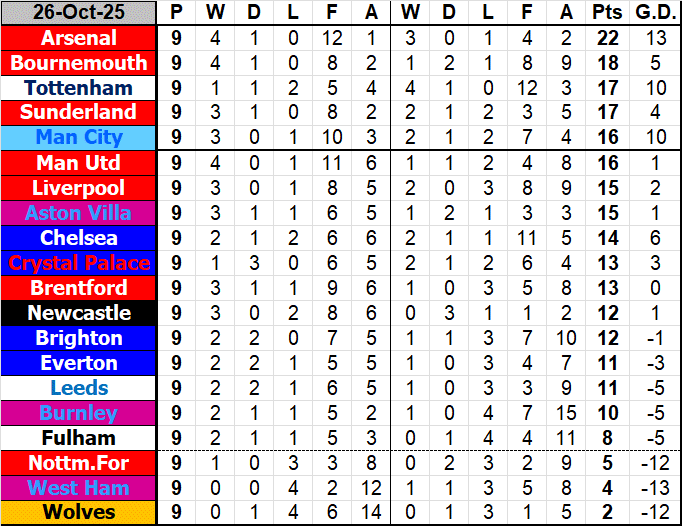Select the Nottm.For team cell
The width and height of the screenshot is (682, 526).
(79, 463)
